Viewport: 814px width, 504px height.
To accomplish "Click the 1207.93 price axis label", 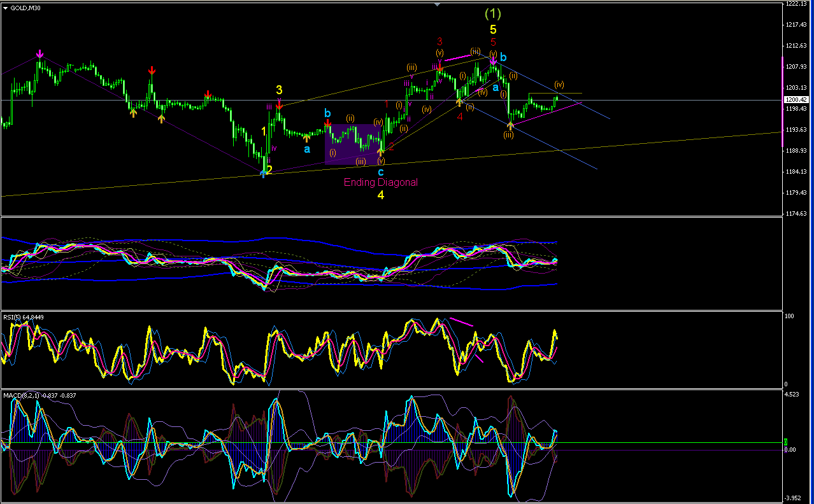I will tap(797, 67).
